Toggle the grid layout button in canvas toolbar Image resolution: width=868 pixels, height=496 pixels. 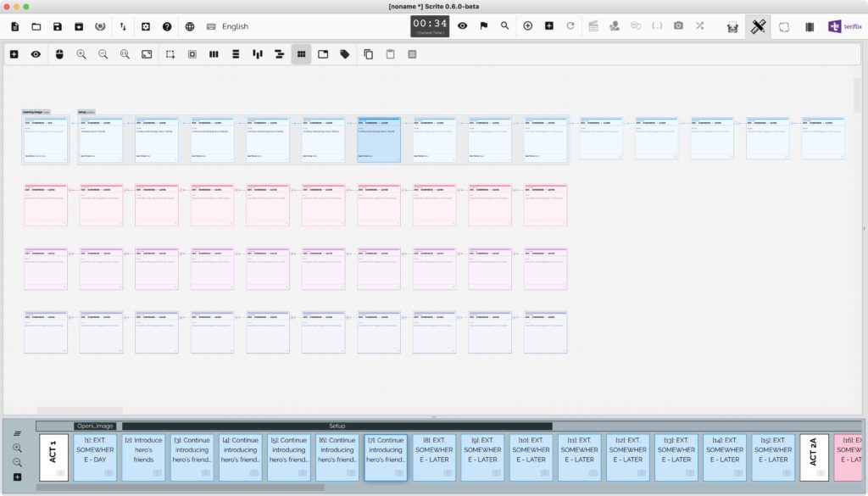(301, 54)
